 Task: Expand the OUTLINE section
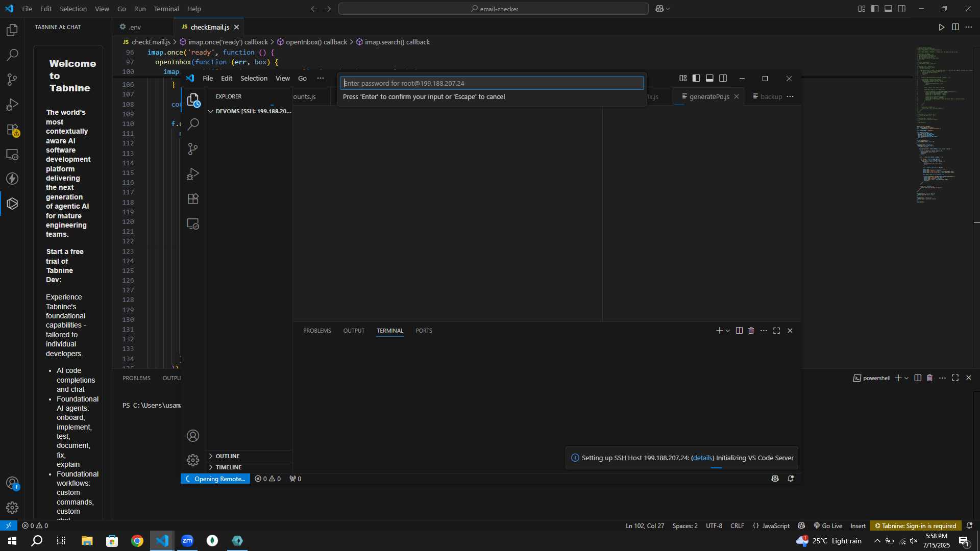pyautogui.click(x=249, y=456)
